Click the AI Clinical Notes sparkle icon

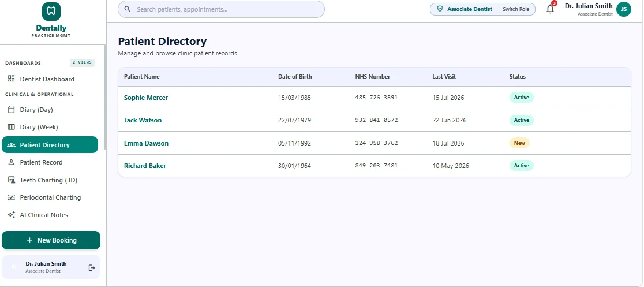(x=12, y=215)
